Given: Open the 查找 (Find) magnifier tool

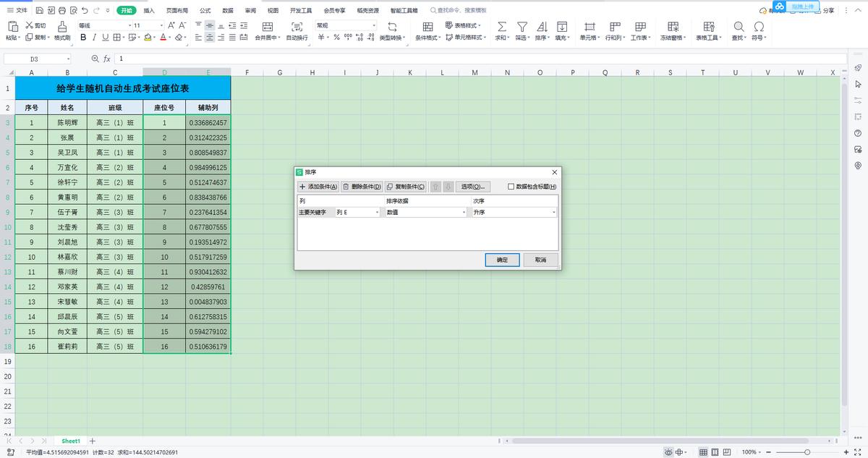Looking at the screenshot, I should click(739, 26).
